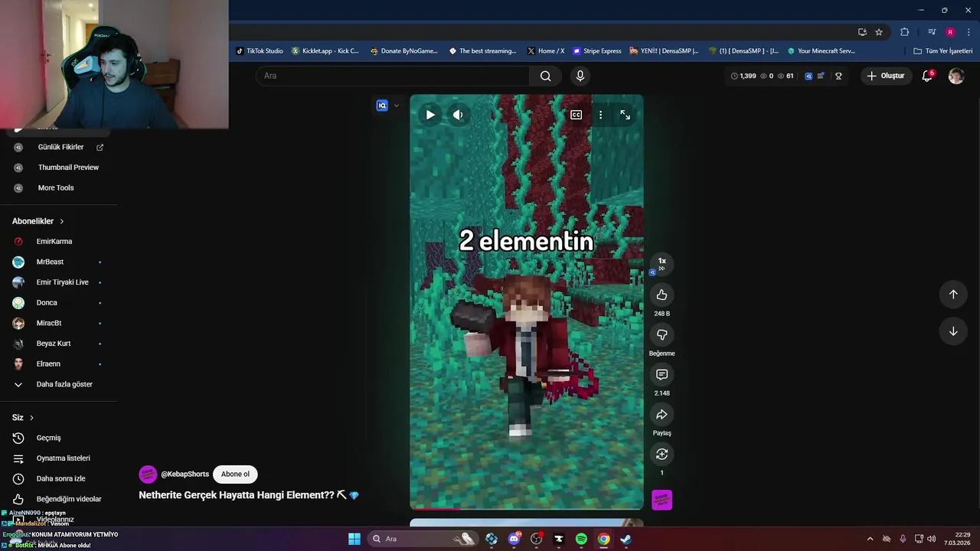The height and width of the screenshot is (551, 980).
Task: Go to the previous Short with the up arrow
Action: 953,295
